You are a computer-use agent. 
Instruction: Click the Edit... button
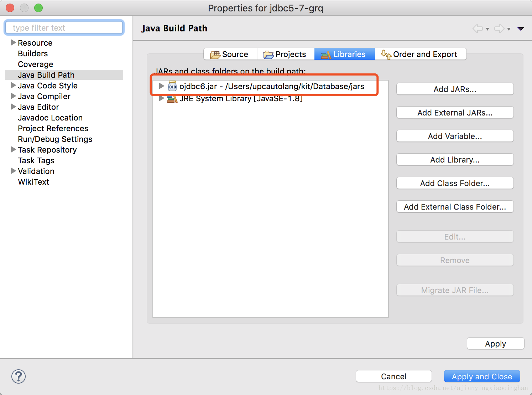[455, 237]
